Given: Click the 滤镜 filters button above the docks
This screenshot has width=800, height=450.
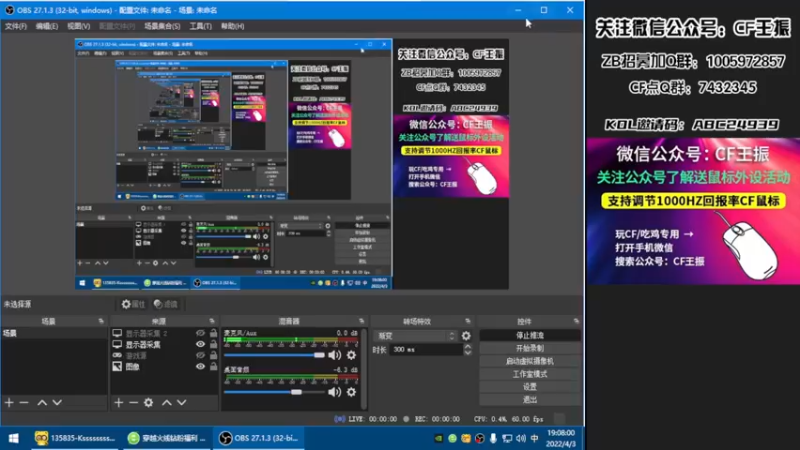Looking at the screenshot, I should pos(166,304).
